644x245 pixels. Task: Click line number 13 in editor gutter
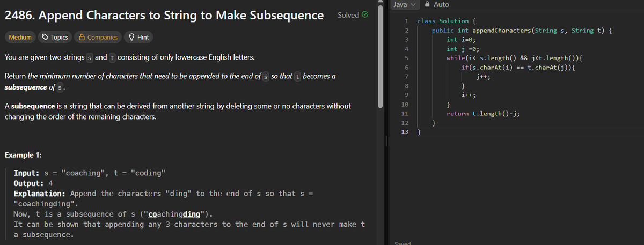click(405, 132)
